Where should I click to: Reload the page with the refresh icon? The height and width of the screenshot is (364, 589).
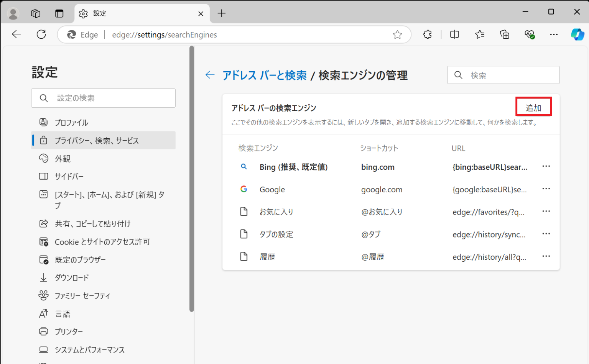[41, 34]
